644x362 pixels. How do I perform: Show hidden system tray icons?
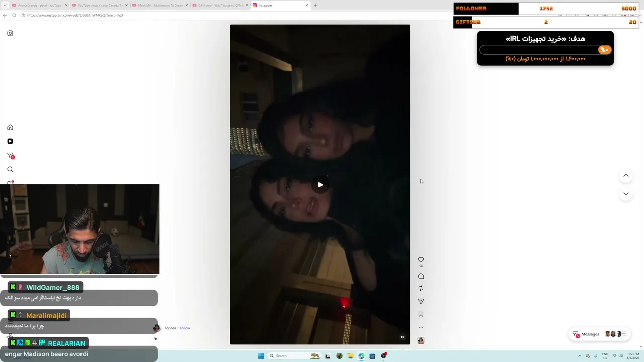pos(579,356)
